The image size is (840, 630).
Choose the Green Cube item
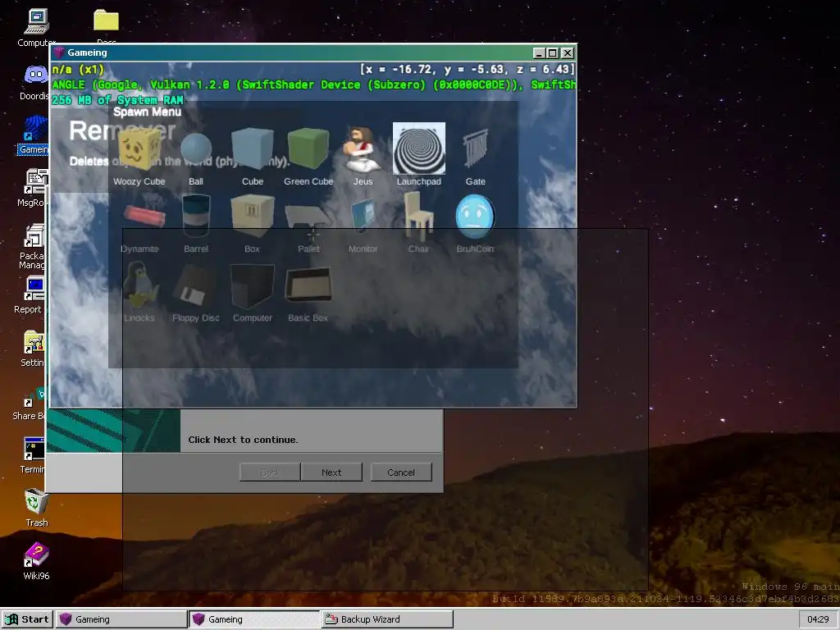(x=308, y=155)
